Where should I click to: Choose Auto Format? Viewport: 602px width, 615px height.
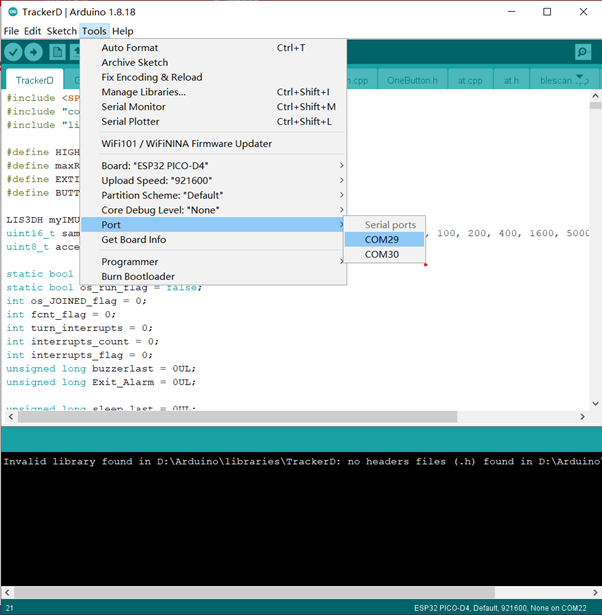tap(213, 48)
